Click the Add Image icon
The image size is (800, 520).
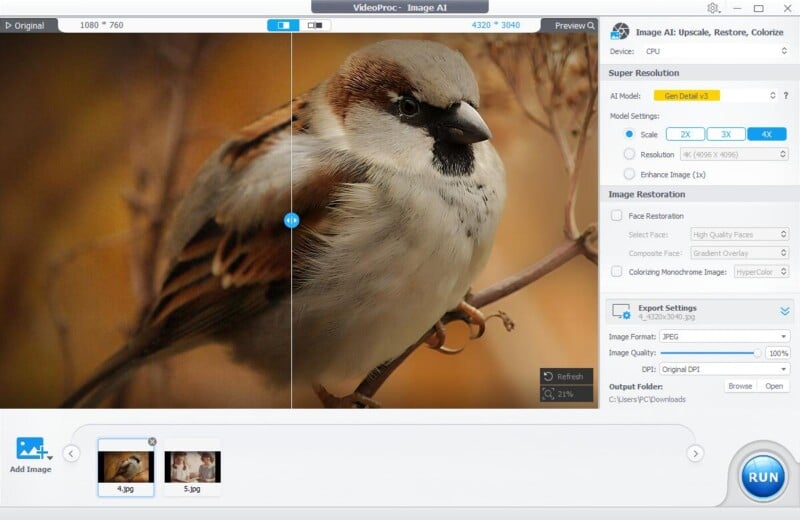pos(31,449)
